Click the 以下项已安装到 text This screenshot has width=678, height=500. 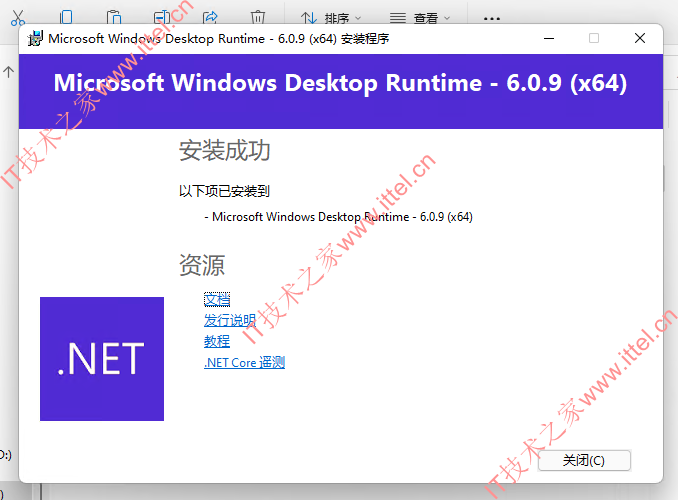(224, 191)
